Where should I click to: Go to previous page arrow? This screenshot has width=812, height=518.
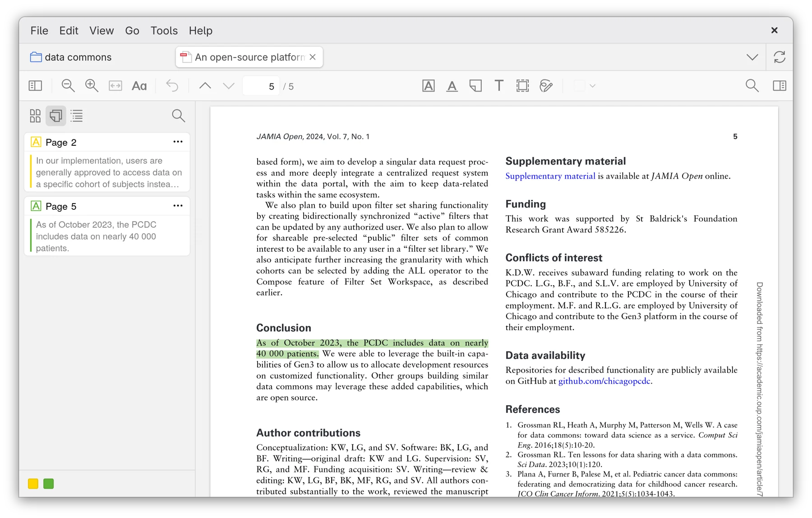point(205,86)
